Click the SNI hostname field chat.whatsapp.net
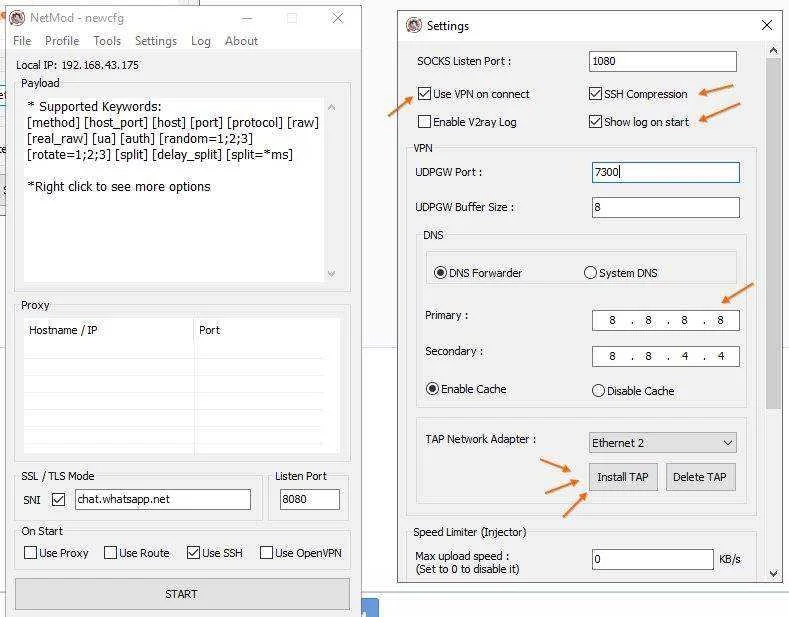The width and height of the screenshot is (789, 617). [163, 499]
